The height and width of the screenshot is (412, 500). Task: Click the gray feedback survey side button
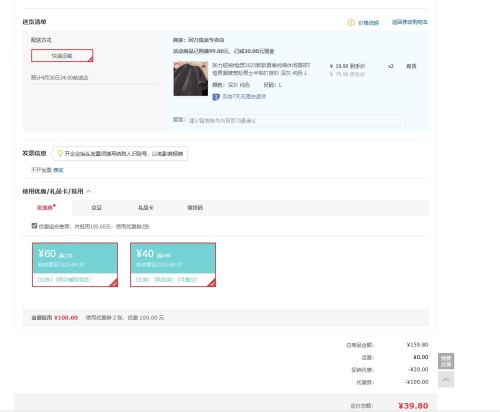tap(446, 361)
